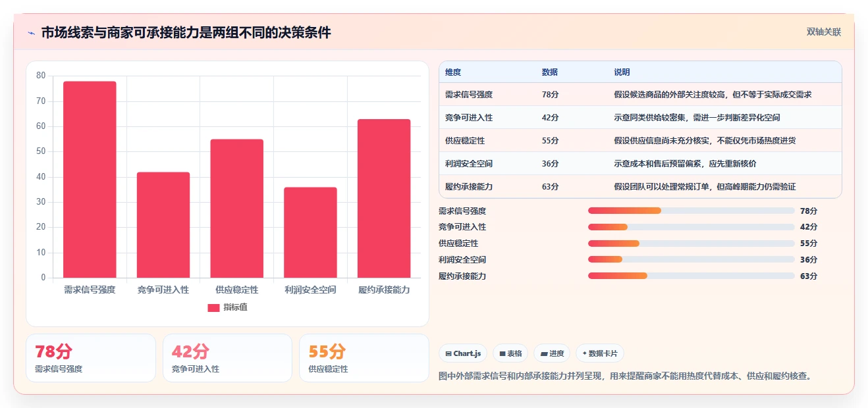Select the 表格 tag chip
This screenshot has width=868, height=408.
click(511, 353)
